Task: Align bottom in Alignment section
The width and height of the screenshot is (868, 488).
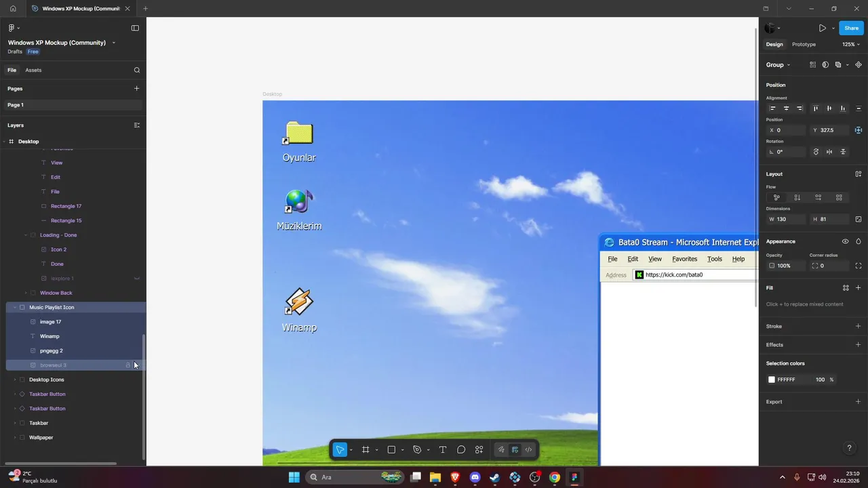Action: (x=843, y=108)
